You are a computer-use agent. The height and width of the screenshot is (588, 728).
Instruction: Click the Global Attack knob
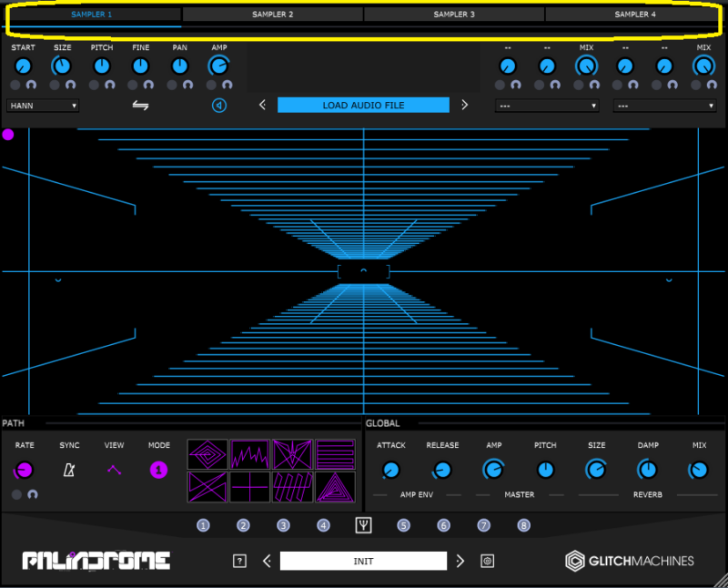pos(391,470)
